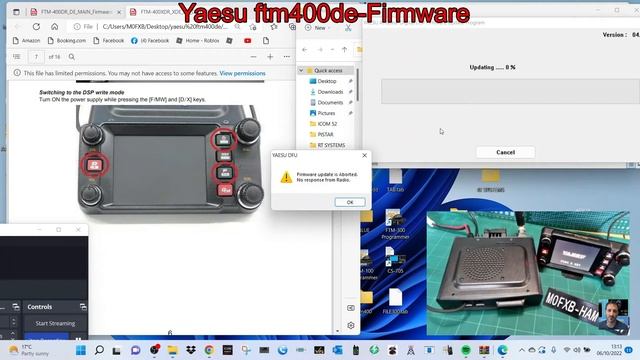Open Spotify from taskbar
The height and width of the screenshot is (360, 640).
tap(466, 350)
